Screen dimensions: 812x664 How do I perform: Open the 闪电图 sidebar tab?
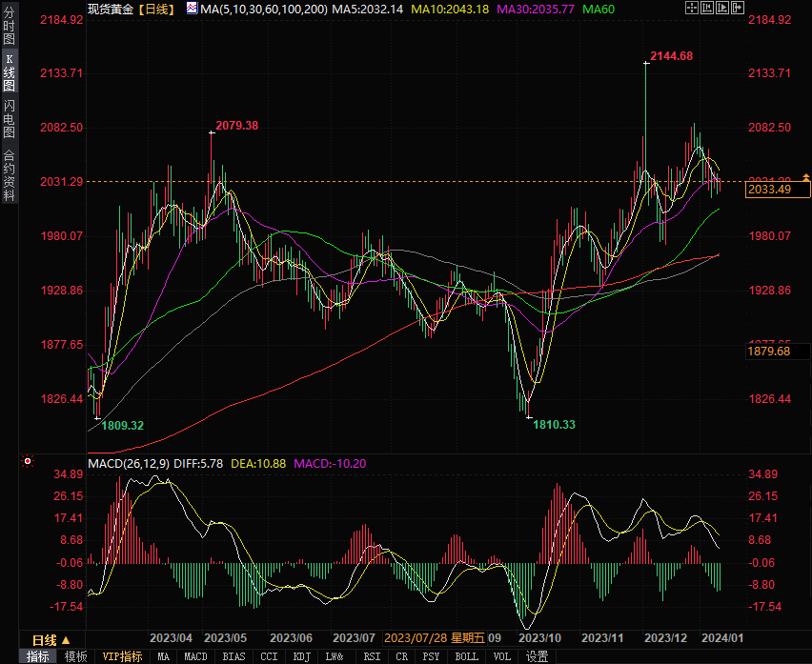[9, 119]
